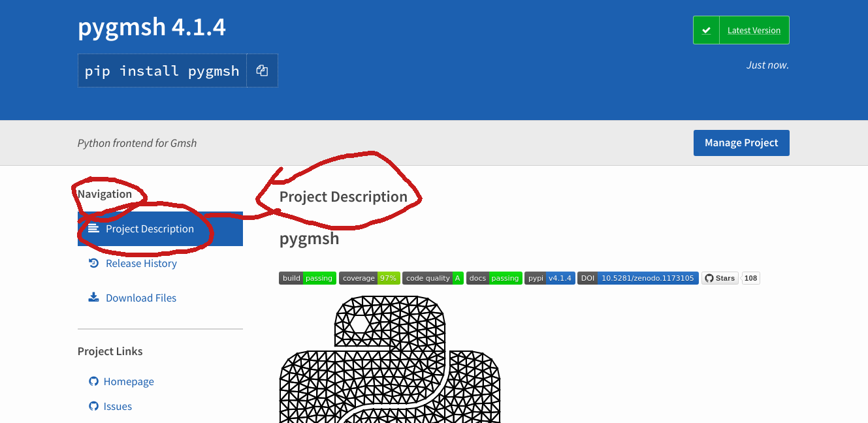Click the GitHub icon next to Issues

click(x=93, y=406)
